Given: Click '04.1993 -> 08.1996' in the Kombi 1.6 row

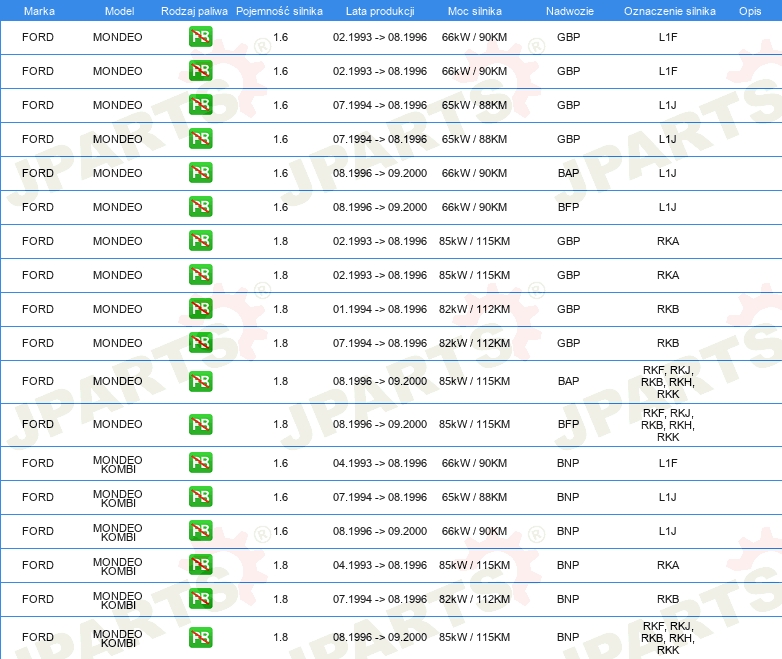Looking at the screenshot, I should coord(380,463).
